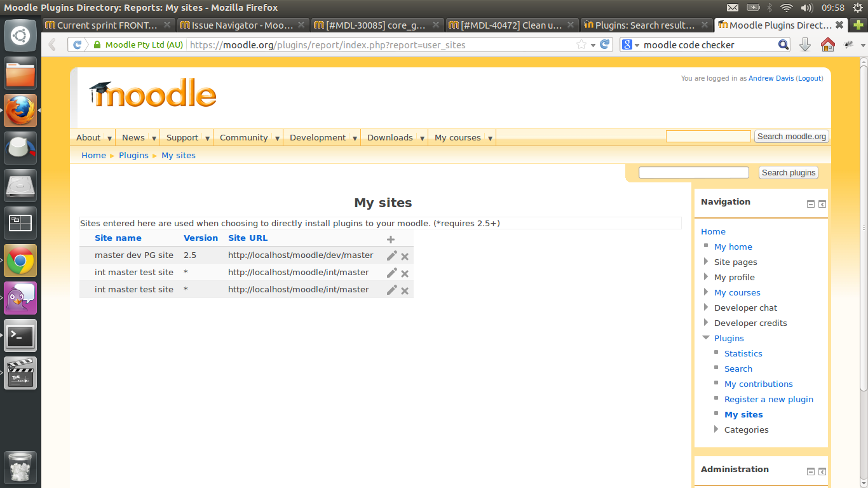Close the Moodle Plugins Directory tab
868x488 pixels.
pos(839,25)
